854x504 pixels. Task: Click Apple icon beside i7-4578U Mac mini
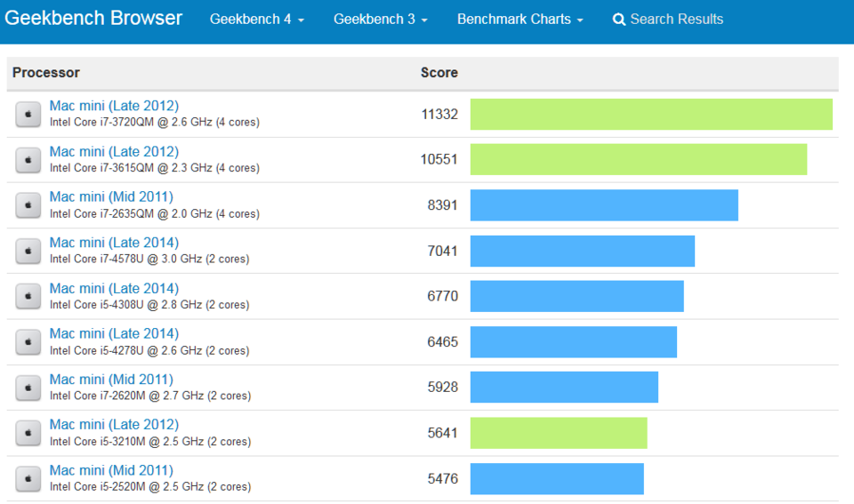pyautogui.click(x=28, y=251)
